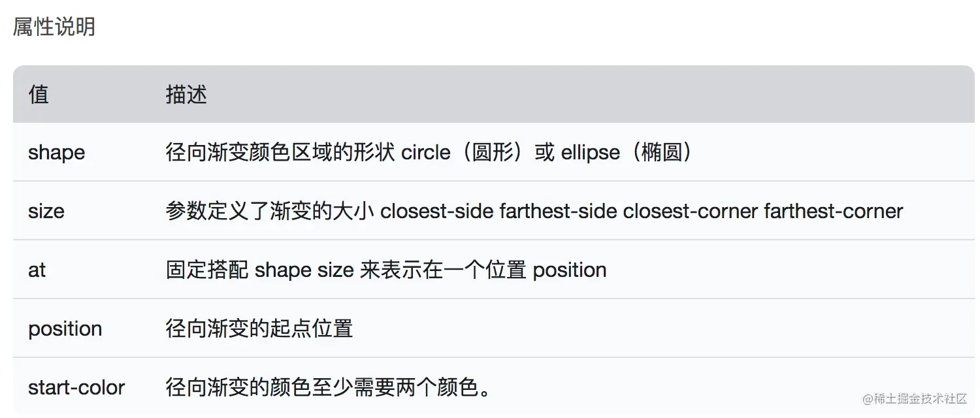The image size is (980, 418).
Task: Click the word circle in the shape description
Action: pos(425,153)
